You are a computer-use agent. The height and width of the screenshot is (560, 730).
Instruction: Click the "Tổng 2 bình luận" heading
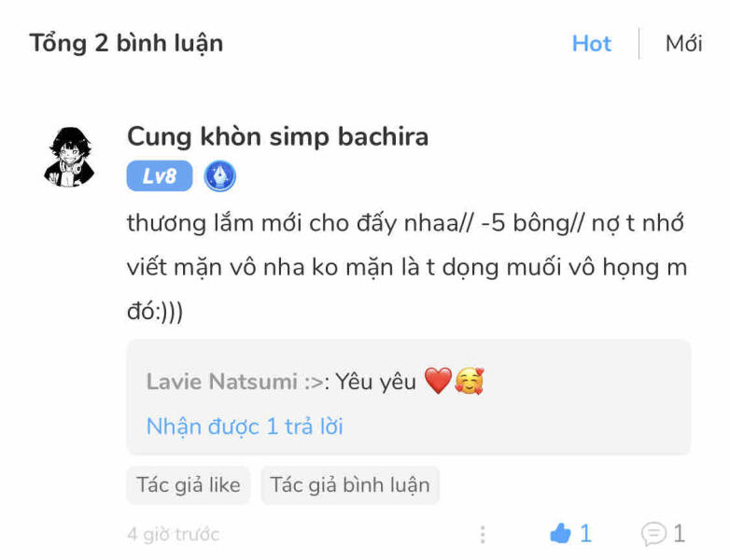click(x=126, y=44)
